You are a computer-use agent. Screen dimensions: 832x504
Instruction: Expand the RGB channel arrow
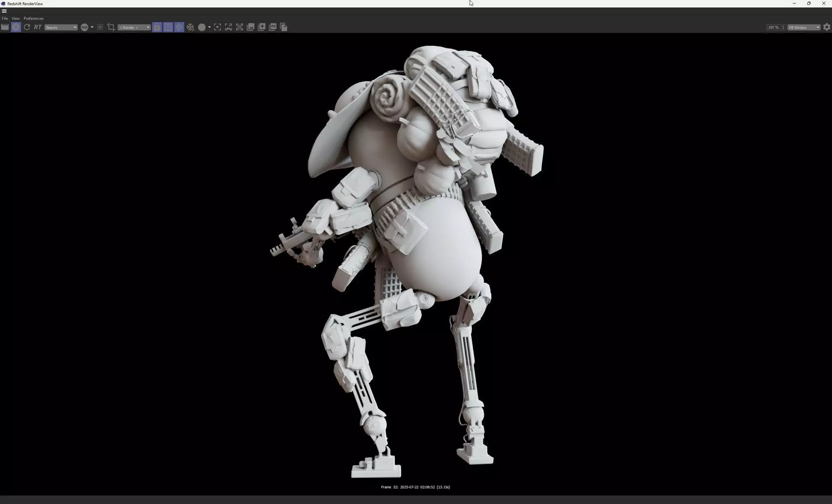[x=92, y=27]
